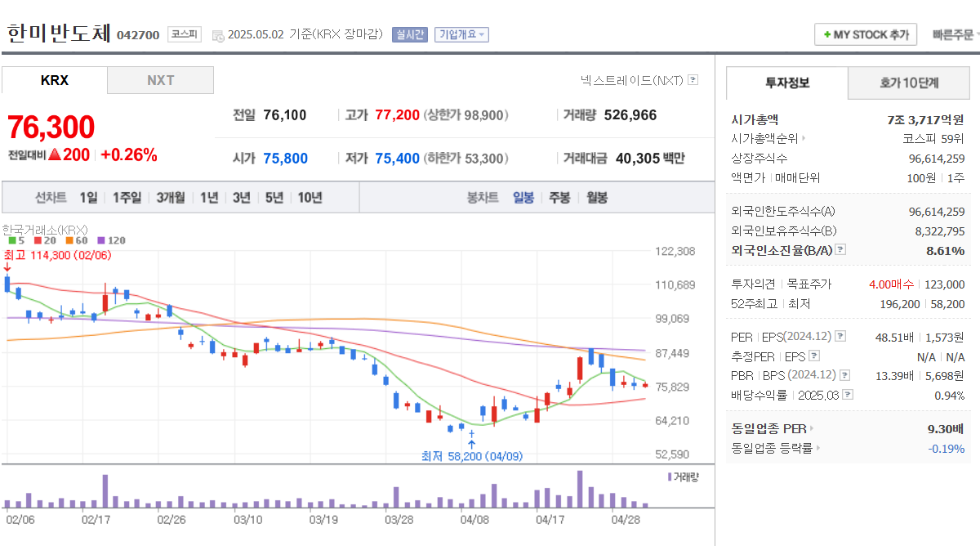Switch to the NXT tab

click(x=161, y=80)
